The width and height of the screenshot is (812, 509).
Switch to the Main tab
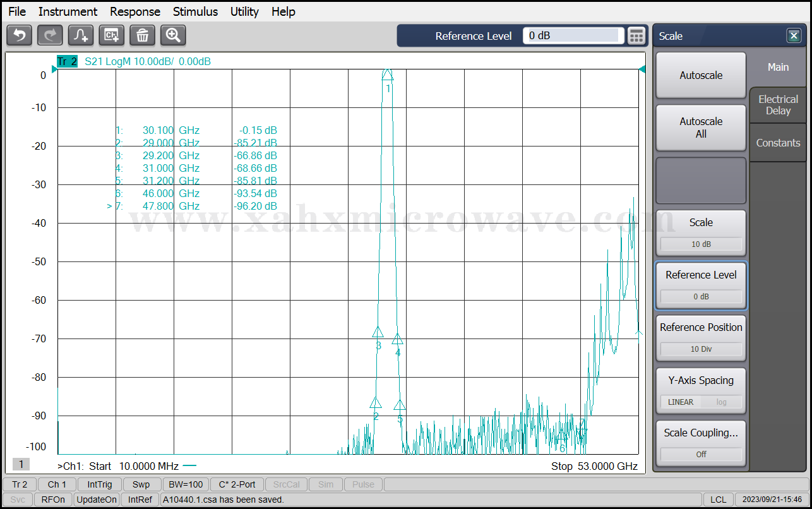[778, 67]
